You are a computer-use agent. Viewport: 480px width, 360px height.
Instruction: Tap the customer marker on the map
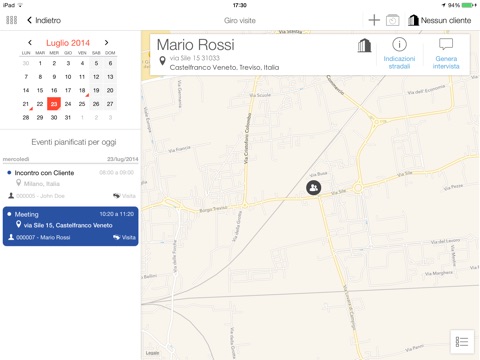[314, 188]
